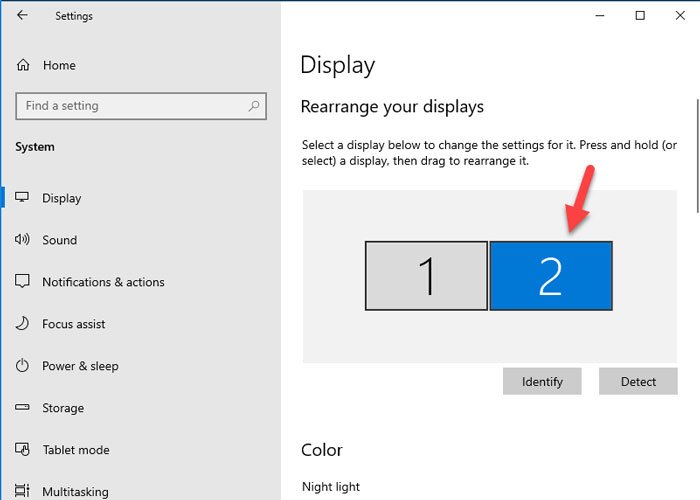Open the Multitasking settings page
Image resolution: width=700 pixels, height=500 pixels.
[x=76, y=491]
